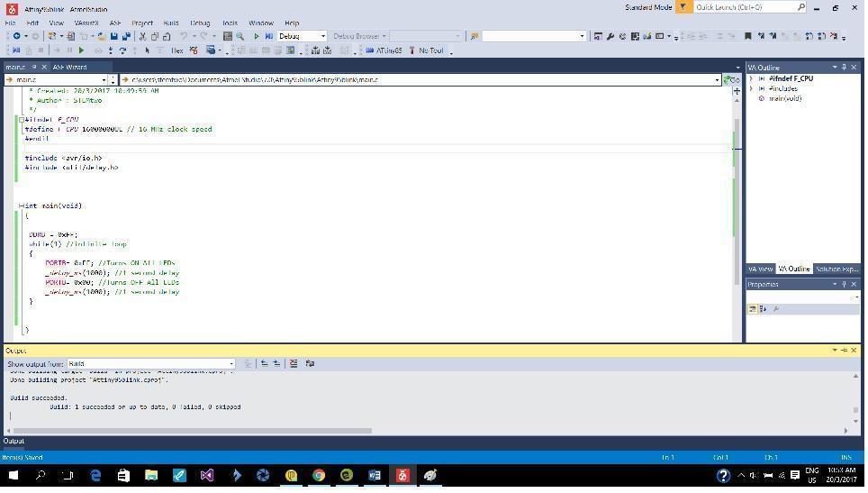Click the notifications filter flag icon

pos(683,7)
